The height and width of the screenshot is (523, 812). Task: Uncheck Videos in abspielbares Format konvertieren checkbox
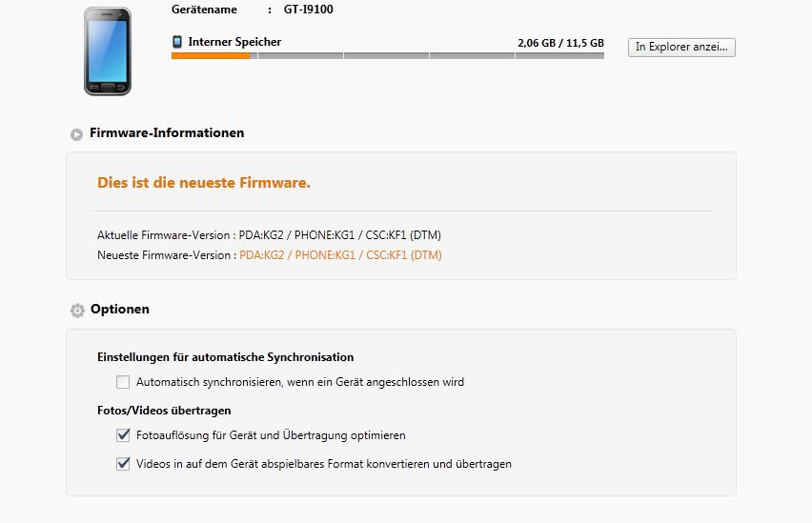[x=123, y=463]
